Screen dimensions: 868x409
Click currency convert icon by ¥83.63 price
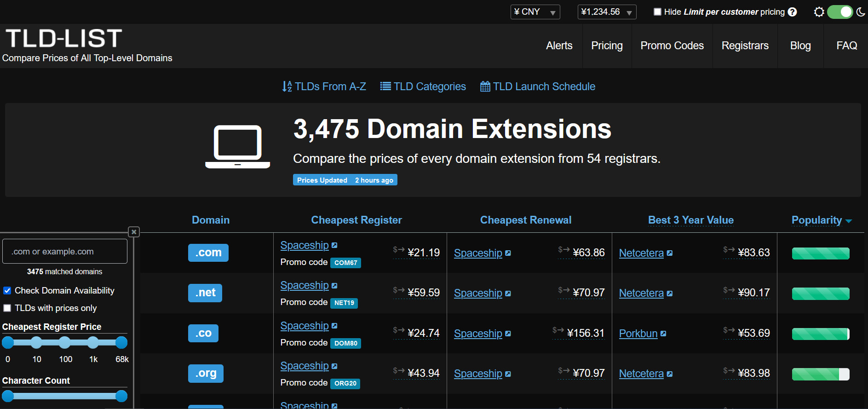[729, 249]
